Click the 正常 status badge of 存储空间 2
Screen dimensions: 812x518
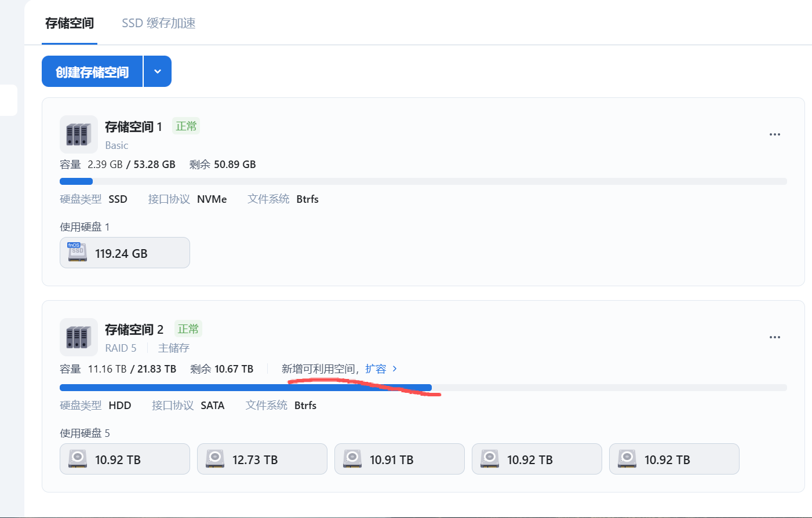coord(188,329)
